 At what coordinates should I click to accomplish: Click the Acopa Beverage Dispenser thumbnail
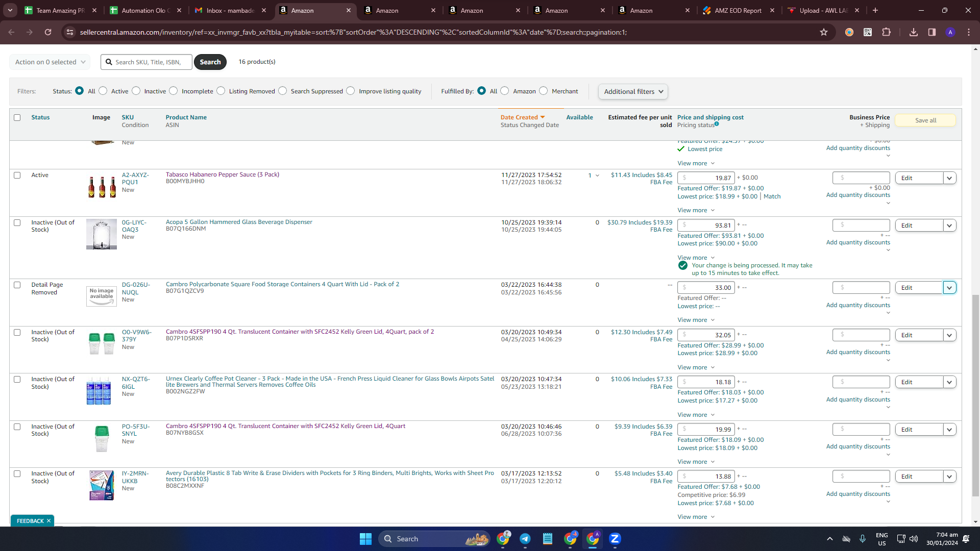coord(102,234)
